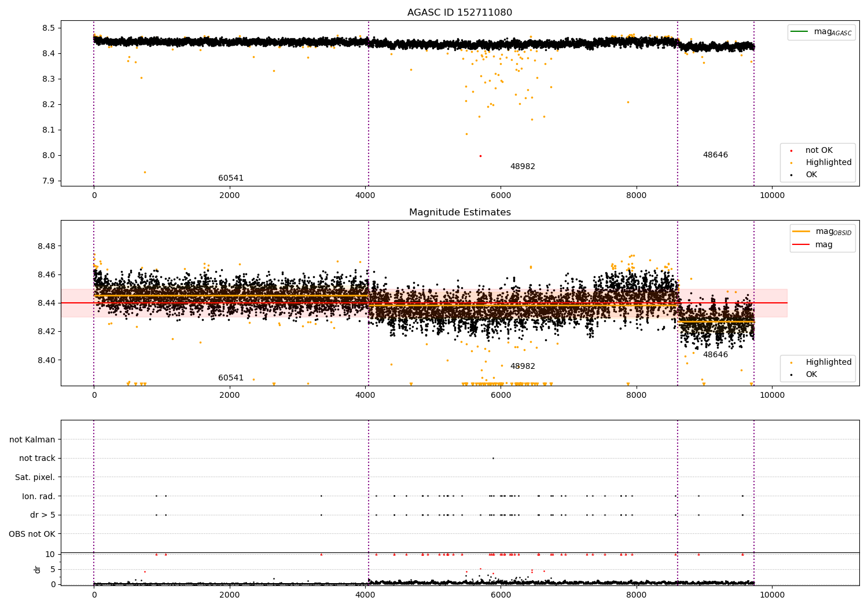Click the 48982 label in AGASC ID plot
The width and height of the screenshot is (868, 608).
(523, 167)
